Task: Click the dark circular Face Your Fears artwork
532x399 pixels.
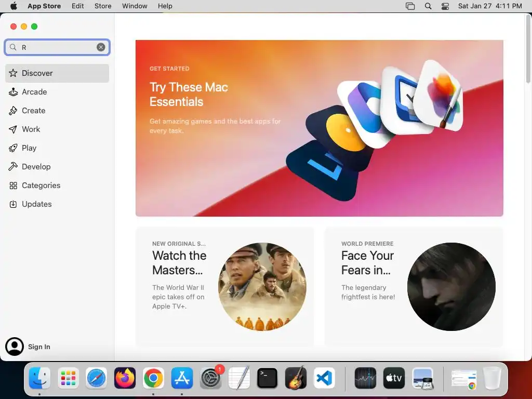Action: (x=451, y=287)
